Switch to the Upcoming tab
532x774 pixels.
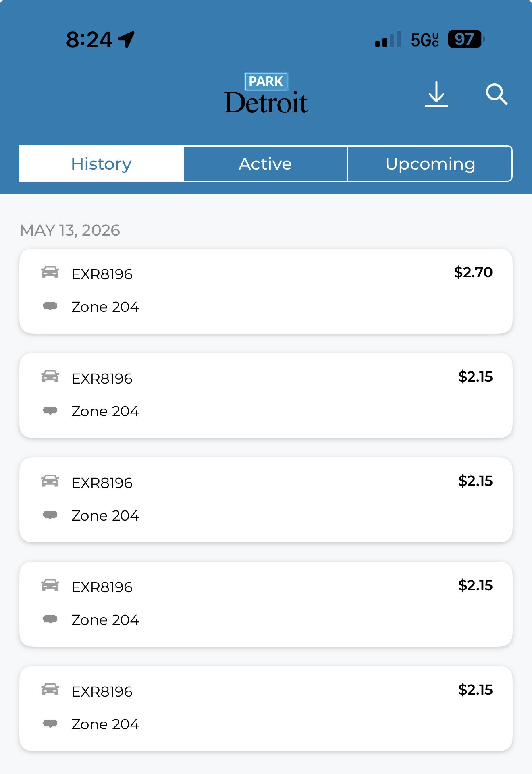coord(430,164)
